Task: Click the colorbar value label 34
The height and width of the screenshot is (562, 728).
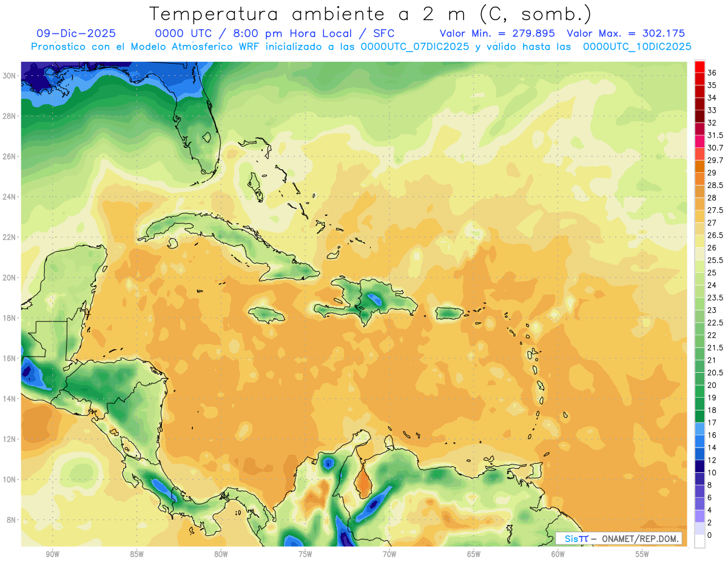Action: pyautogui.click(x=712, y=98)
